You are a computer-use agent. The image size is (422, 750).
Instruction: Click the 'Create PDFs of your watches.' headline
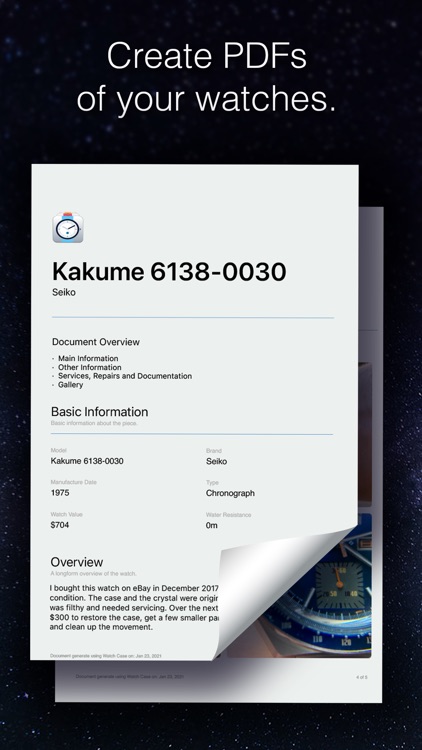pos(206,77)
